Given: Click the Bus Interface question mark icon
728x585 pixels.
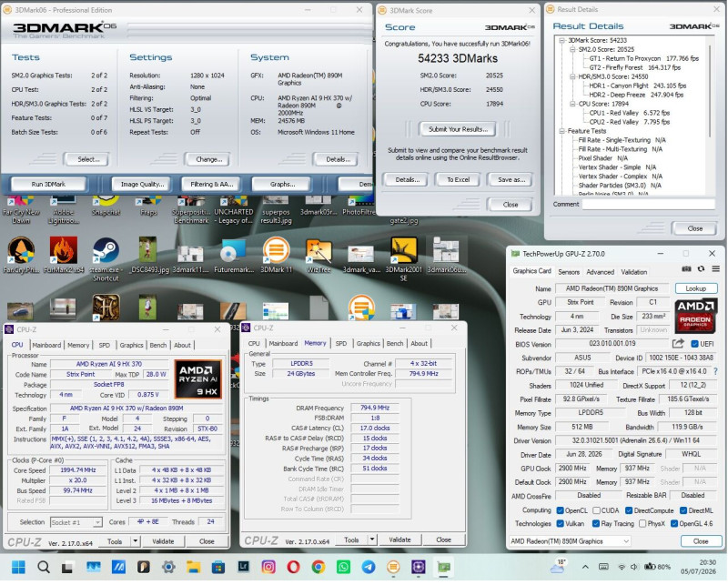Looking at the screenshot, I should pyautogui.click(x=715, y=372).
